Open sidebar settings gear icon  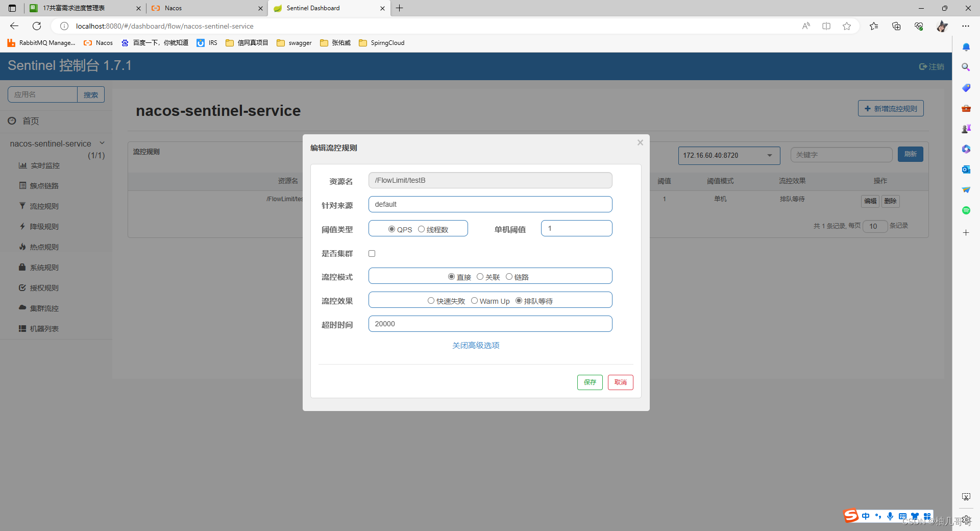point(966,519)
